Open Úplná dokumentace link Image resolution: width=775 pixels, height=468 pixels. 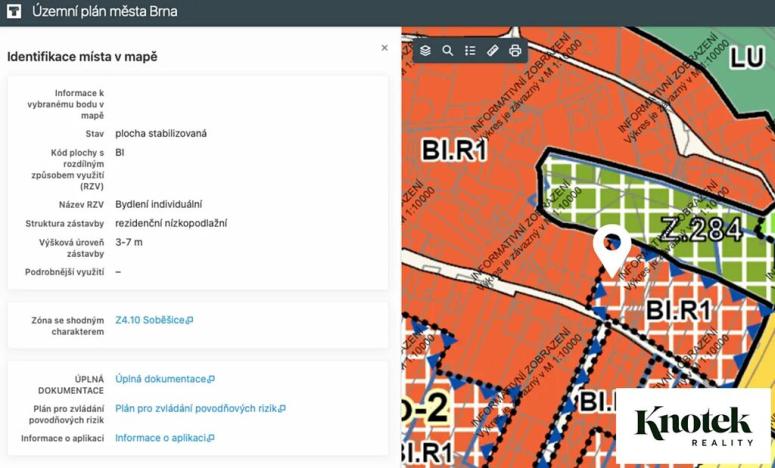point(164,379)
